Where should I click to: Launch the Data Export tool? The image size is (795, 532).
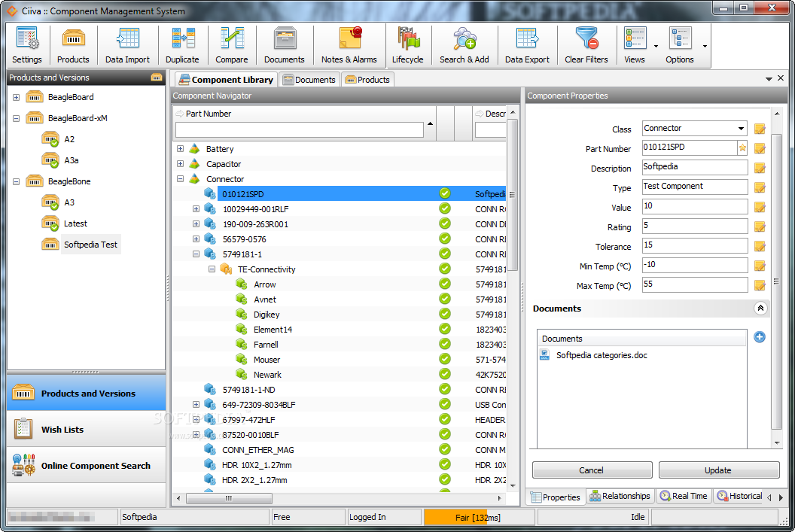pyautogui.click(x=527, y=46)
